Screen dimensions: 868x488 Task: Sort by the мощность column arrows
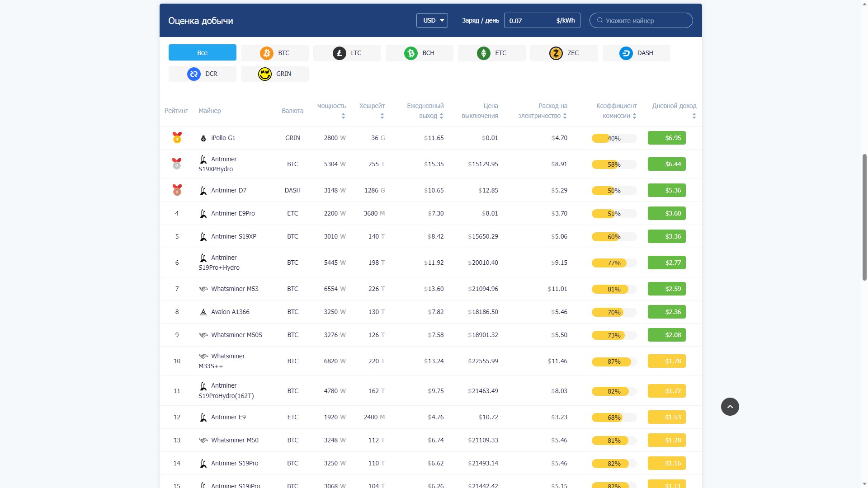343,116
